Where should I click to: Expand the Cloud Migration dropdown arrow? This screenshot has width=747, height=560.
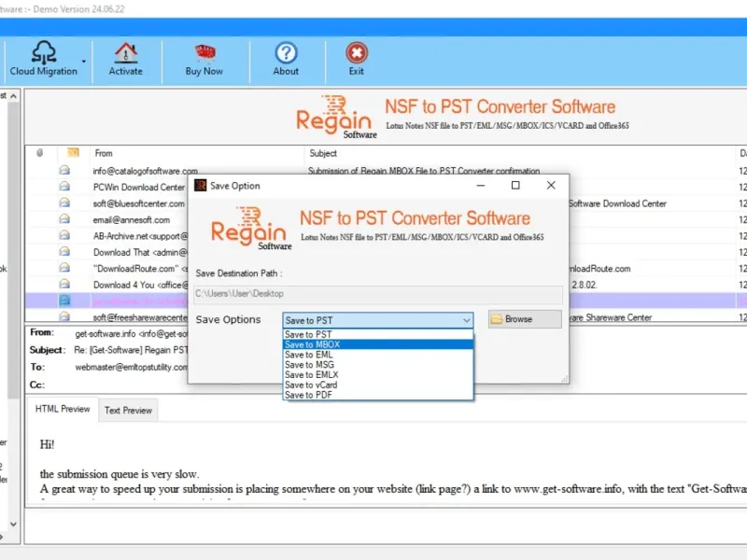[84, 62]
